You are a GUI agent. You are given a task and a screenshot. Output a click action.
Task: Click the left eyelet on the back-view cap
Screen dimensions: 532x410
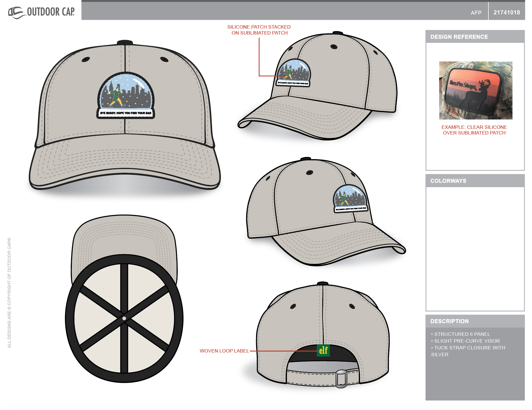point(293,306)
